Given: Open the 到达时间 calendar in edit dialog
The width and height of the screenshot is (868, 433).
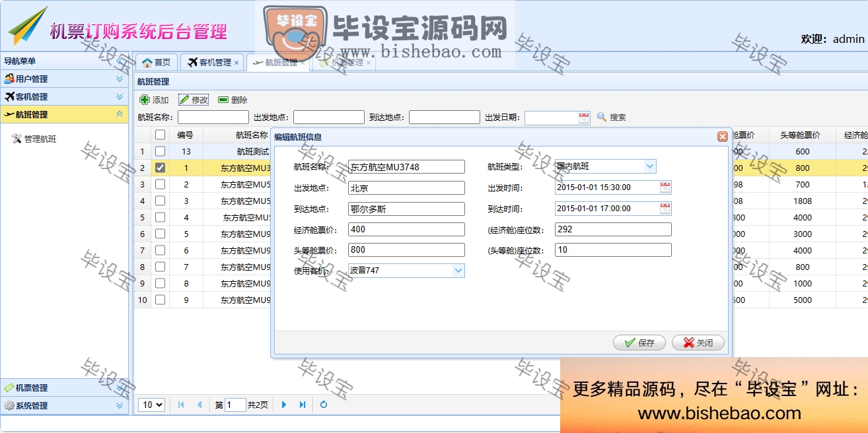Looking at the screenshot, I should pyautogui.click(x=665, y=209).
